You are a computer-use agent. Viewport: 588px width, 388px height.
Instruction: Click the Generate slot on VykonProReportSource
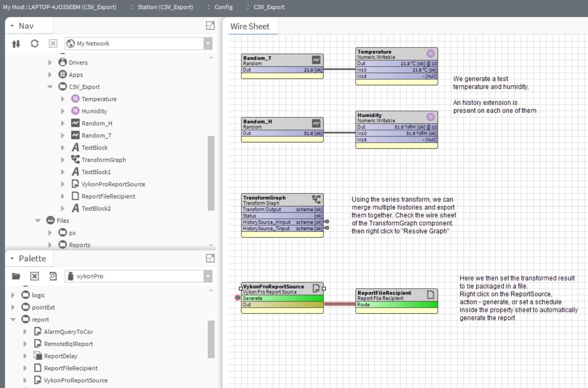tap(283, 298)
